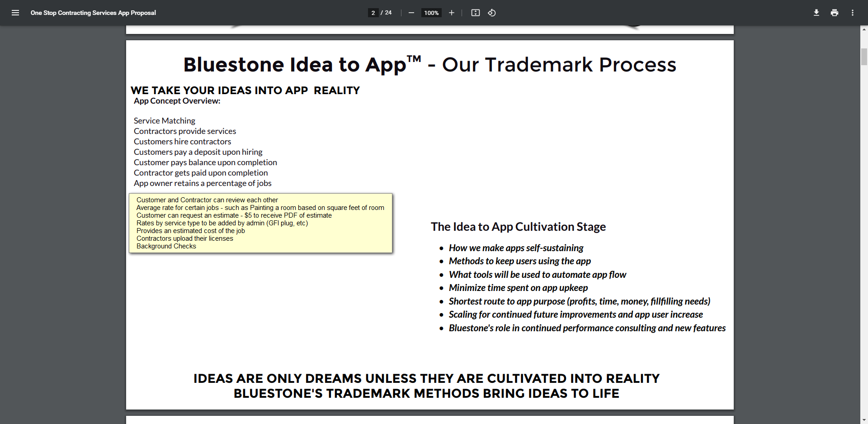
Task: Click 'Customers pay a deposit upon hiring'
Action: click(x=198, y=152)
